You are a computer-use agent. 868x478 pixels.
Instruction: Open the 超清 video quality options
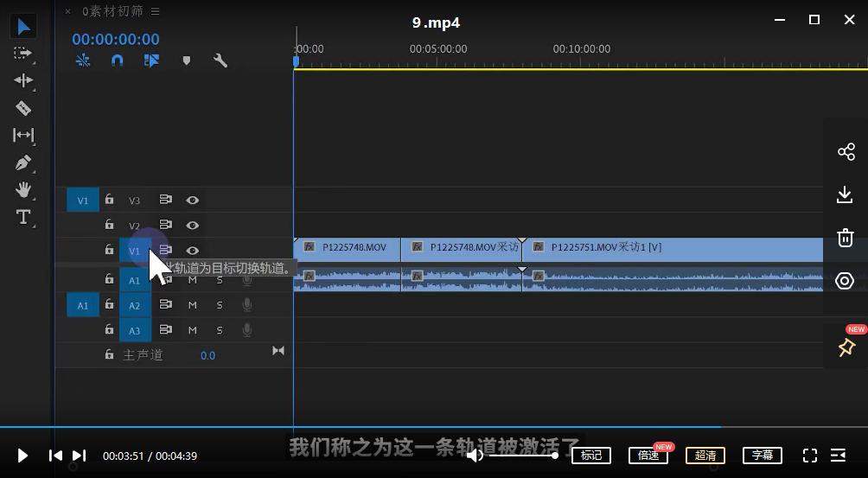click(705, 456)
